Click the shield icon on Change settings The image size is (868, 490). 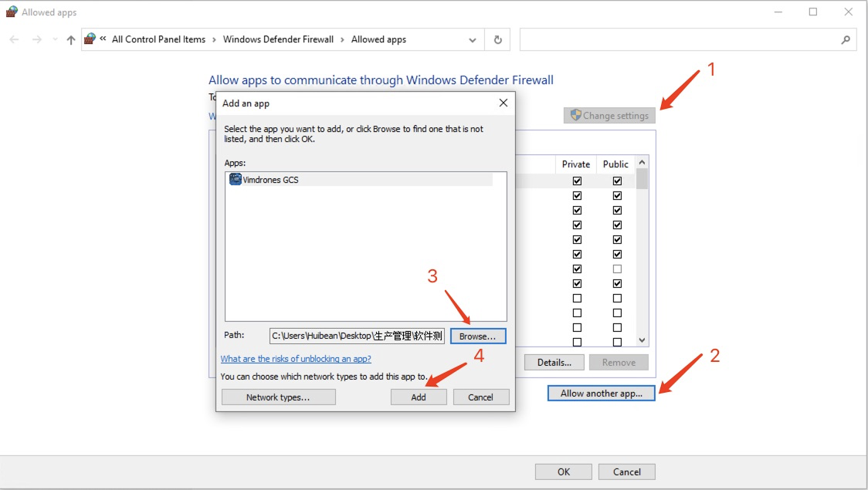576,115
